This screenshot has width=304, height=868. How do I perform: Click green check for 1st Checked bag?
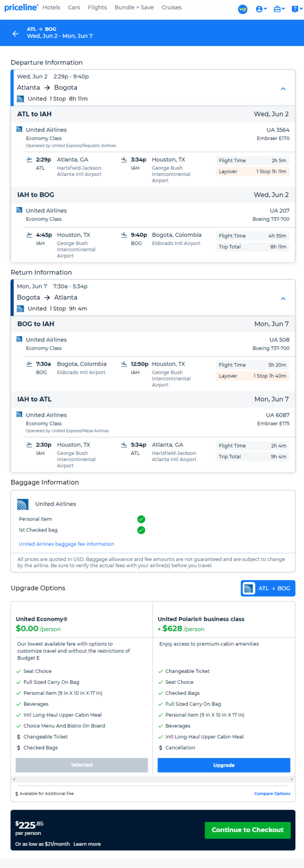[x=141, y=530]
